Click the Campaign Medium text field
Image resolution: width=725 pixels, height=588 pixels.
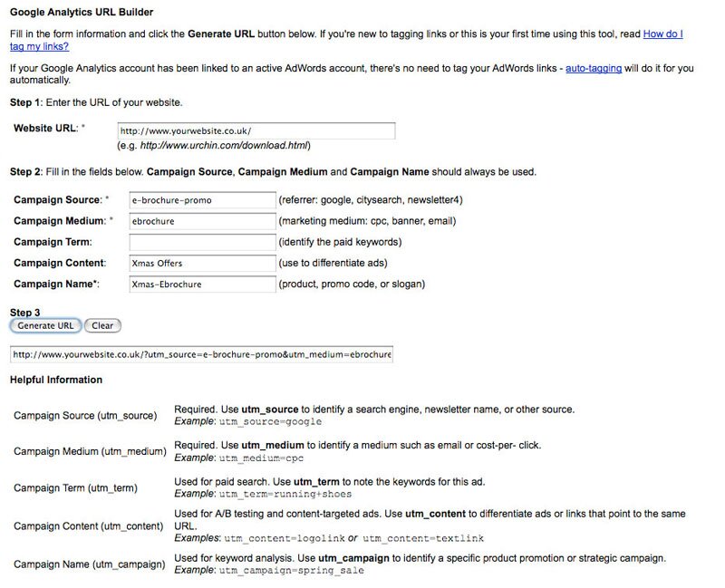click(x=202, y=221)
